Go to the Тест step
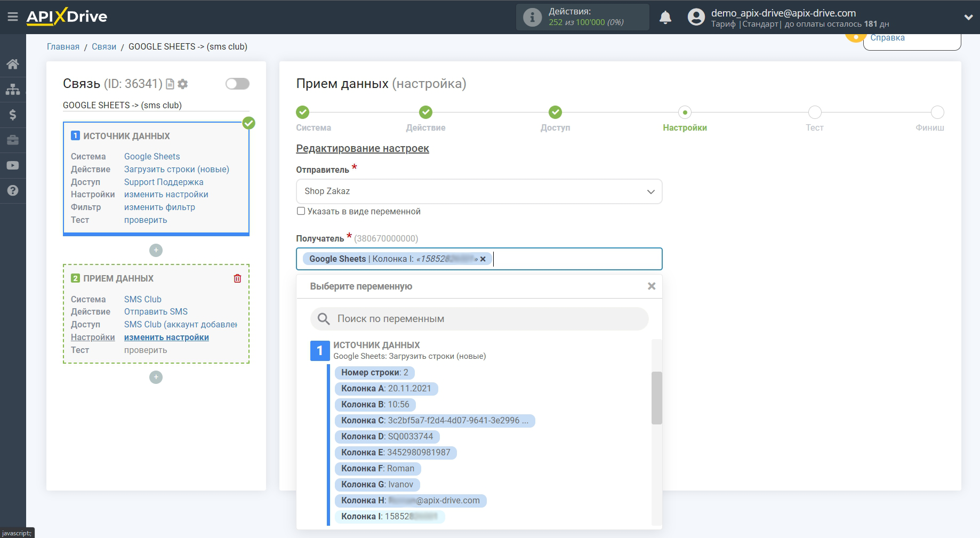This screenshot has height=538, width=980. 815,112
